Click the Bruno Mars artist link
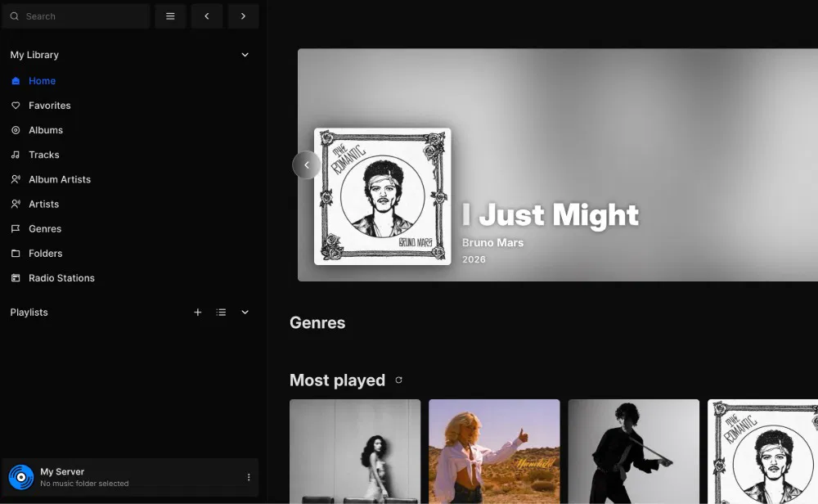The width and height of the screenshot is (818, 504). 492,243
